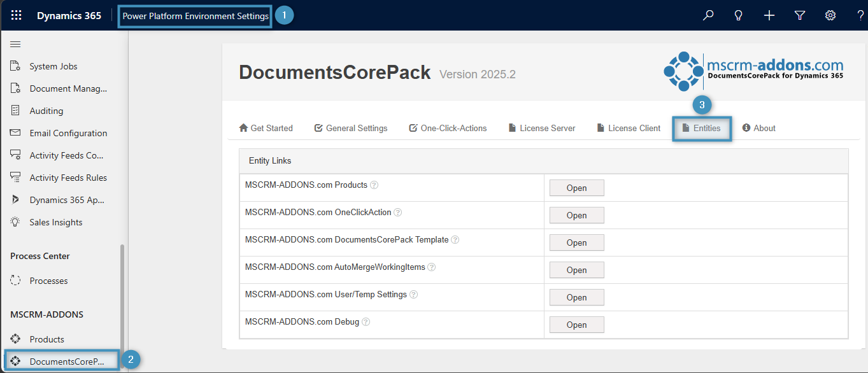This screenshot has width=868, height=373.
Task: Click help icon next to MSCRM-ADDONS.com Products
Action: (x=374, y=185)
